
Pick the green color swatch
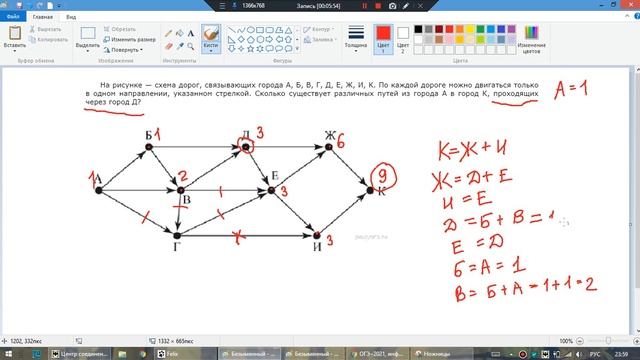pyautogui.click(x=480, y=29)
